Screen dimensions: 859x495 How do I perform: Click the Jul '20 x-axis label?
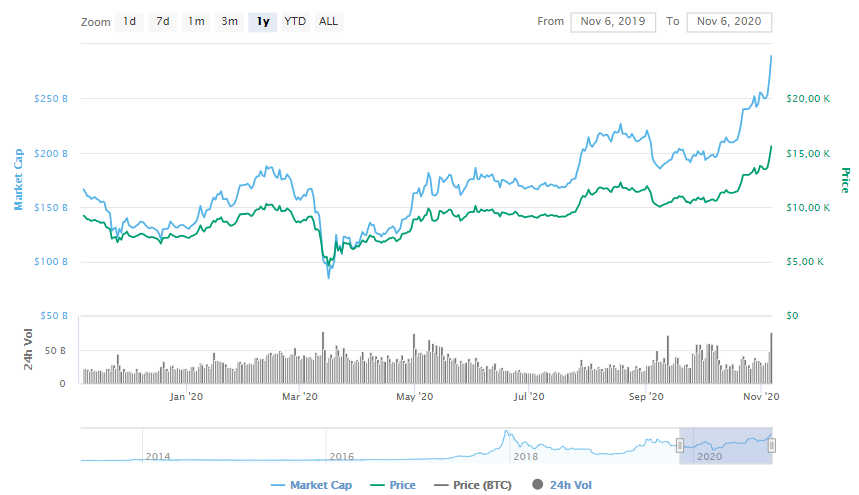click(529, 396)
